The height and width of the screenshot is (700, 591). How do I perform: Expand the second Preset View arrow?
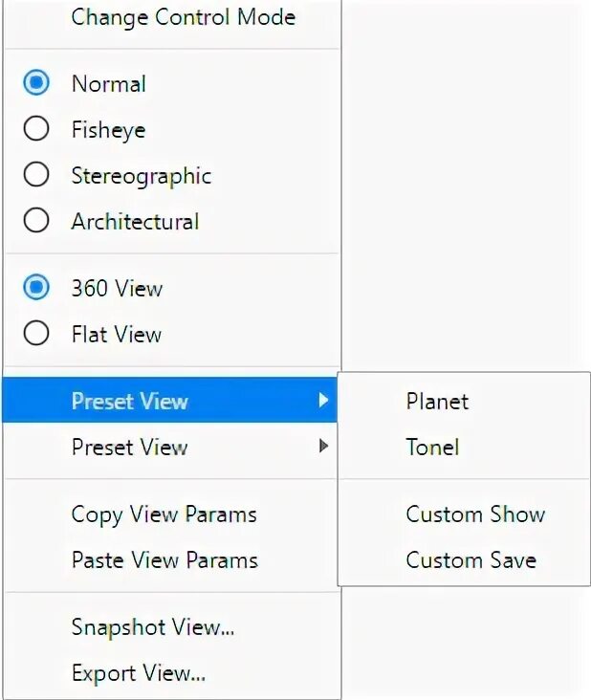[x=323, y=447]
